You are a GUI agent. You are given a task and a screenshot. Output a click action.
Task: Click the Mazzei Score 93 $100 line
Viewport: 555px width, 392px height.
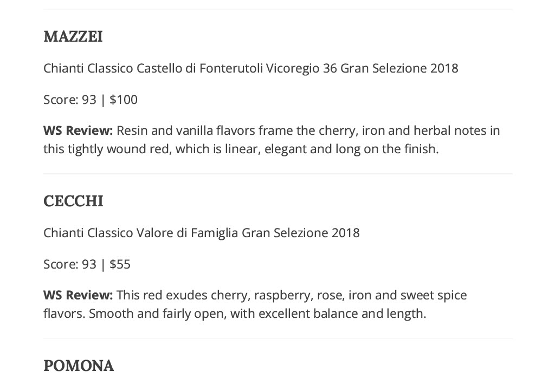pos(91,100)
